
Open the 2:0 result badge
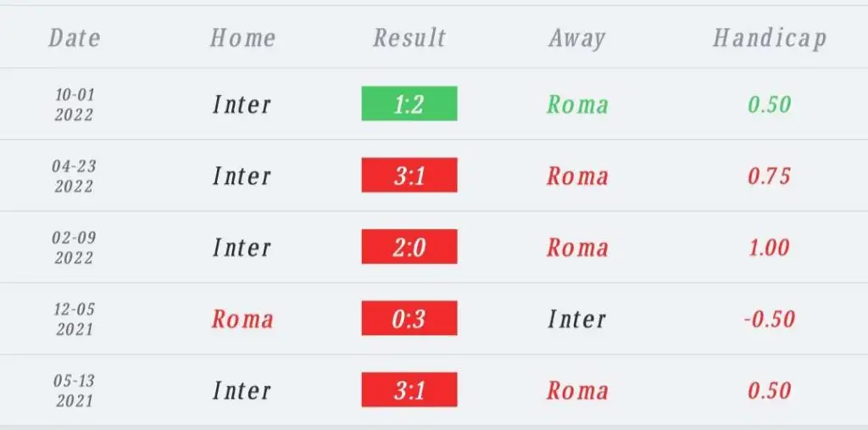pyautogui.click(x=409, y=247)
